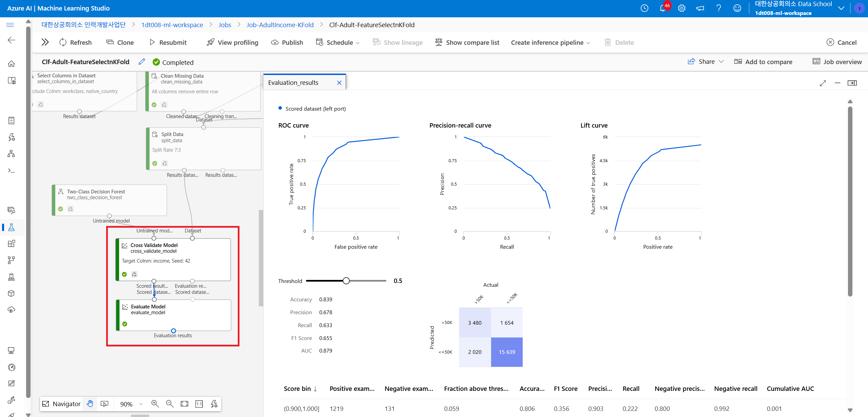This screenshot has height=417, width=868.
Task: Open the feedback smiley icon
Action: pos(737,8)
